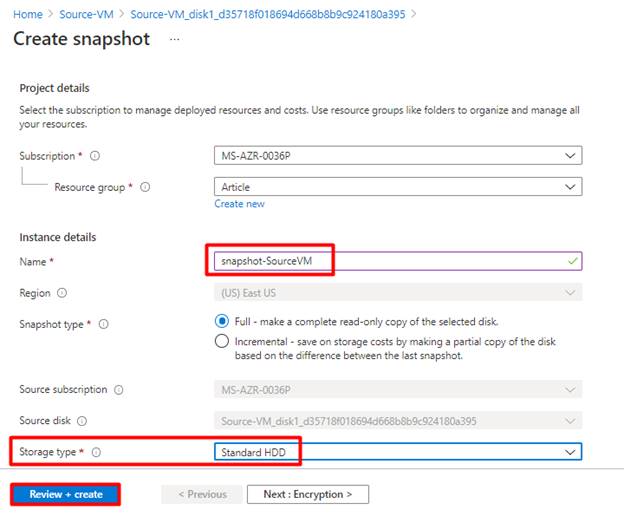The width and height of the screenshot is (624, 523).
Task: Select the Incremental snapshot type option
Action: point(222,341)
